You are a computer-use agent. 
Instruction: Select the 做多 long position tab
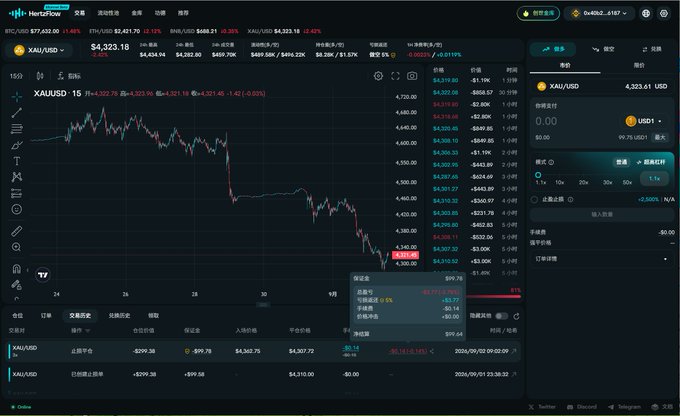click(553, 49)
